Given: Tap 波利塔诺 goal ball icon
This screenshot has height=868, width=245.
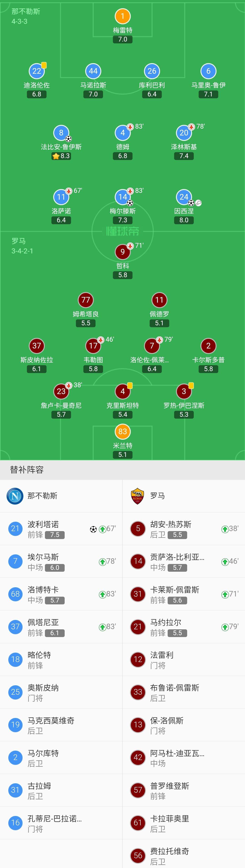Looking at the screenshot, I should pos(93,529).
